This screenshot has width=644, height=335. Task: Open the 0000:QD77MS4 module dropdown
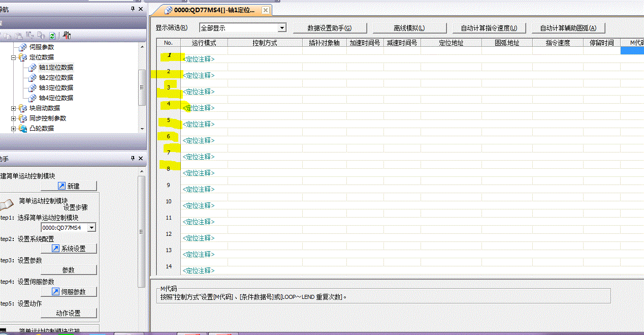(x=91, y=228)
